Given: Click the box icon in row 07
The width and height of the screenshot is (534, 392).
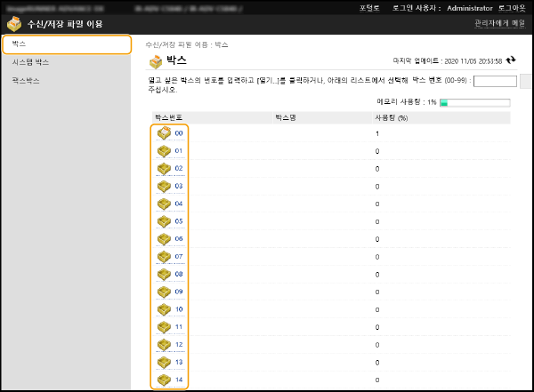Looking at the screenshot, I should coord(164,256).
